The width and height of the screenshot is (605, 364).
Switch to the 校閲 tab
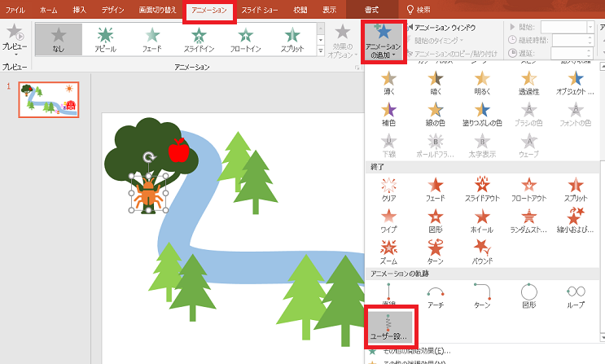tap(300, 10)
